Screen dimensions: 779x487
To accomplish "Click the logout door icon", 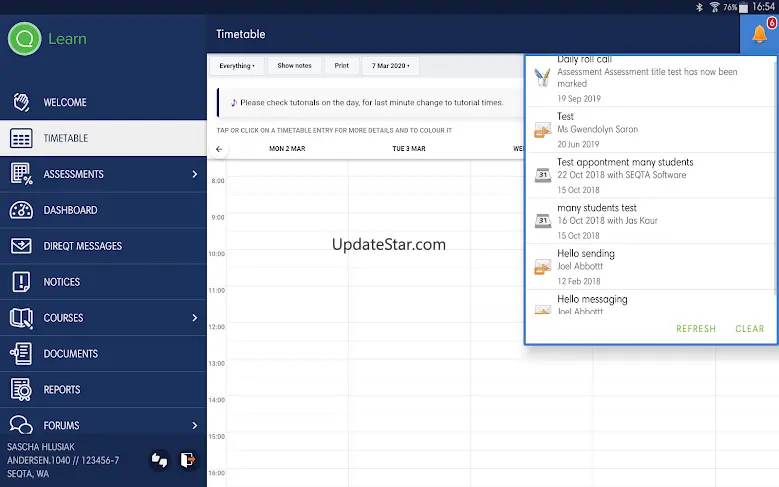I will (188, 460).
